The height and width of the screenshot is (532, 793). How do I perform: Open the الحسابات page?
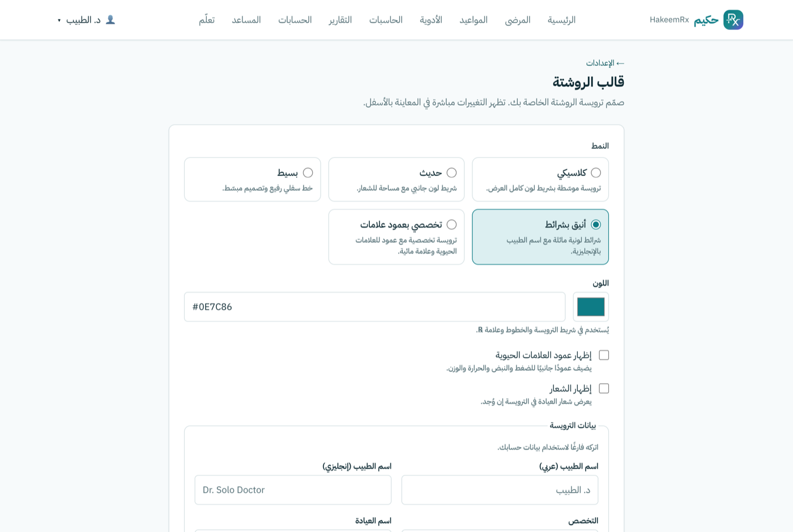click(x=295, y=20)
